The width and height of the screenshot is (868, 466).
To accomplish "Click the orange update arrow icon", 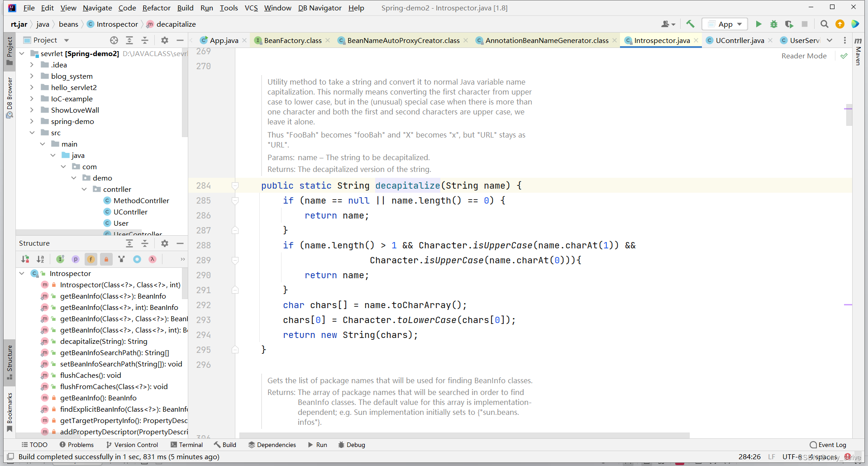I will click(x=840, y=24).
